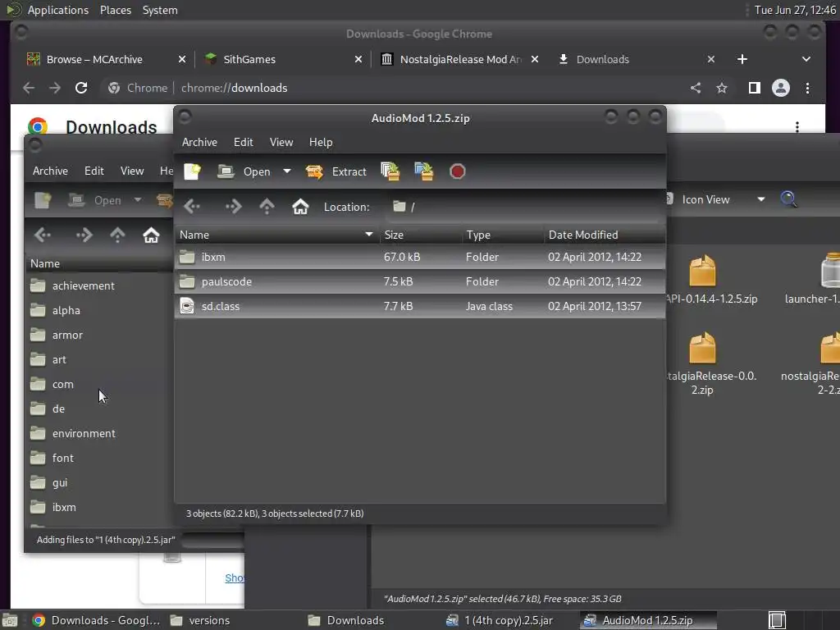Select nostalgiaRelease-0.0.2.zip package icon in file manager
The height and width of the screenshot is (630, 840).
702,348
